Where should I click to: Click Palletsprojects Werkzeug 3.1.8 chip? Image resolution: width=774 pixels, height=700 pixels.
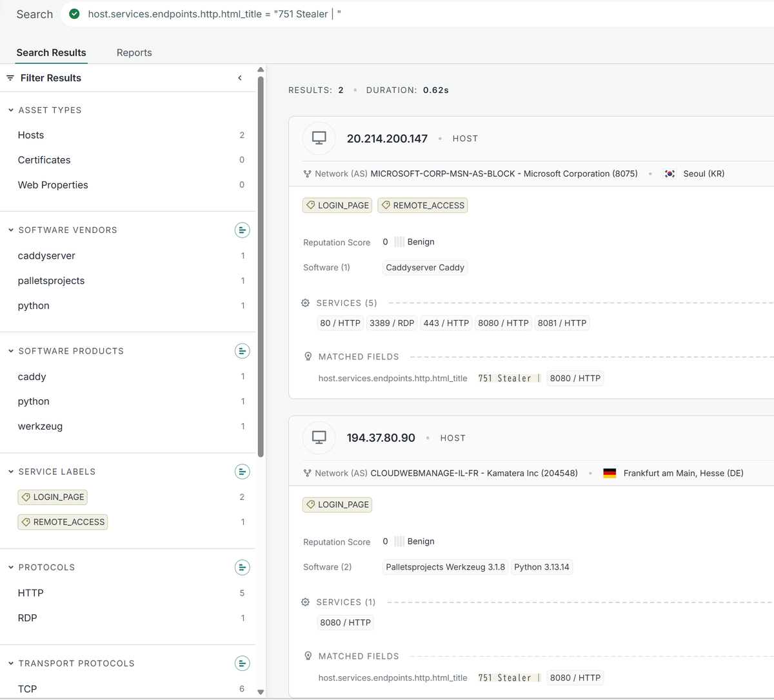[x=445, y=567]
